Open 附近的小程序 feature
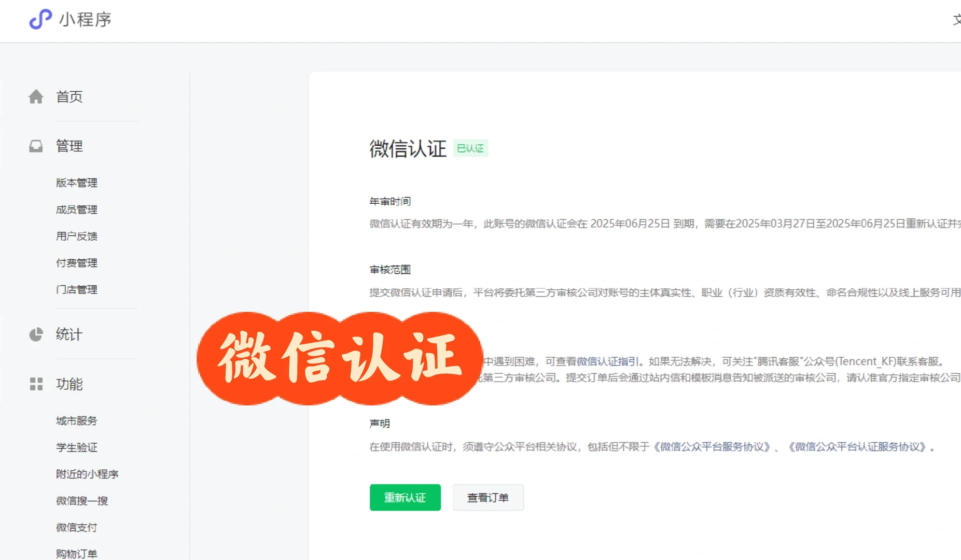Image resolution: width=961 pixels, height=560 pixels. [88, 474]
